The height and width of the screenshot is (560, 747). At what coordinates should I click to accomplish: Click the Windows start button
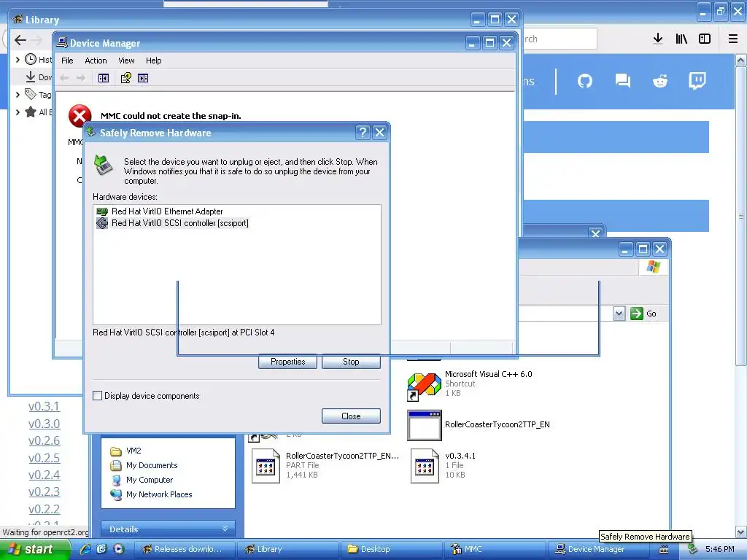coord(34,550)
